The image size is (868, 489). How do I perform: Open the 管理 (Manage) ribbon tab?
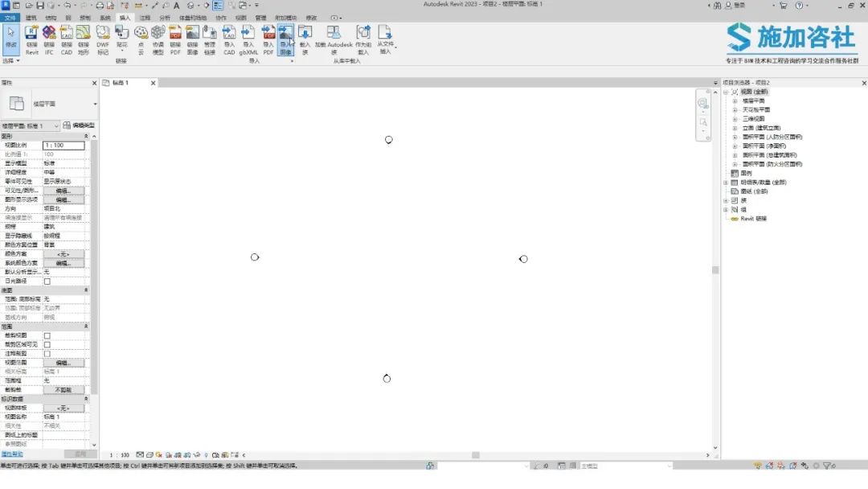tap(260, 18)
